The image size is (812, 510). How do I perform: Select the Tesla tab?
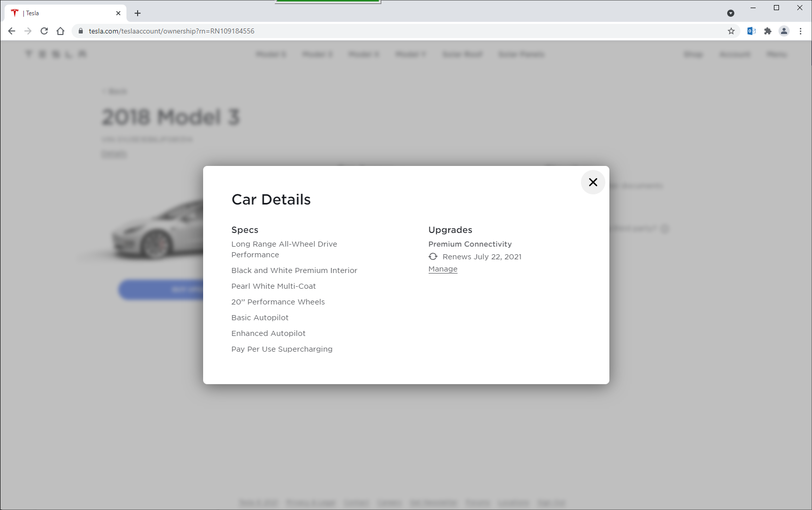pyautogui.click(x=61, y=13)
